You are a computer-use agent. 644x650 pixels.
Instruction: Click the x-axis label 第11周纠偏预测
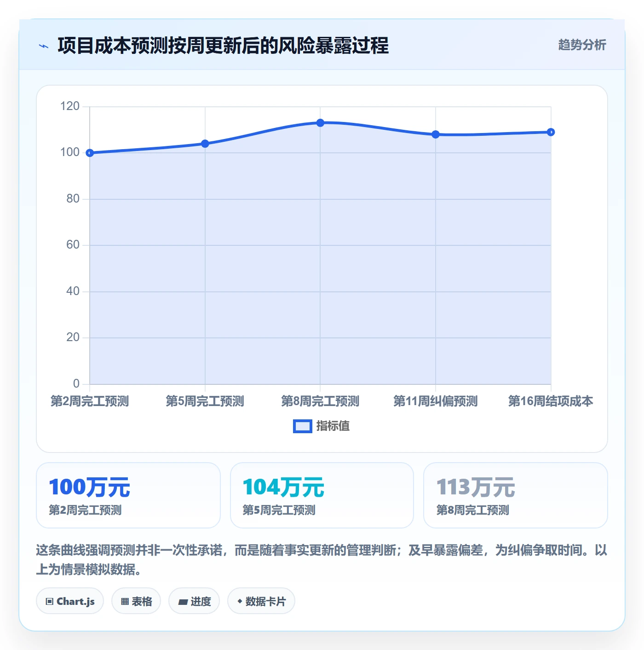pyautogui.click(x=436, y=401)
